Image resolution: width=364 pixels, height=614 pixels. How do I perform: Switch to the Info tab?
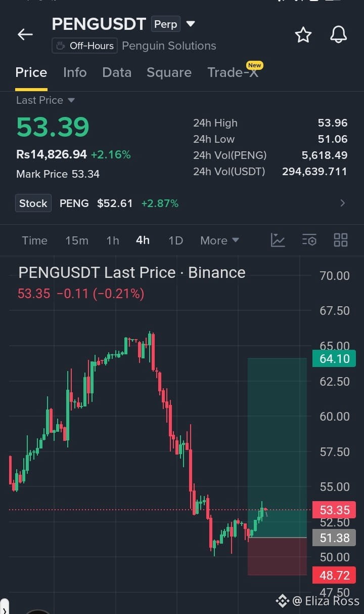(75, 72)
